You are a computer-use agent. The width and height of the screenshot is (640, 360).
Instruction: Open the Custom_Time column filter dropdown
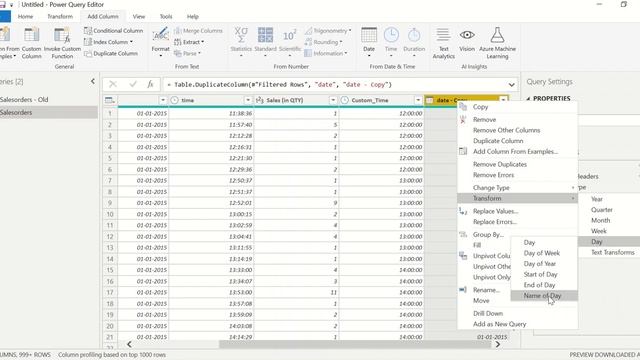[x=418, y=100]
